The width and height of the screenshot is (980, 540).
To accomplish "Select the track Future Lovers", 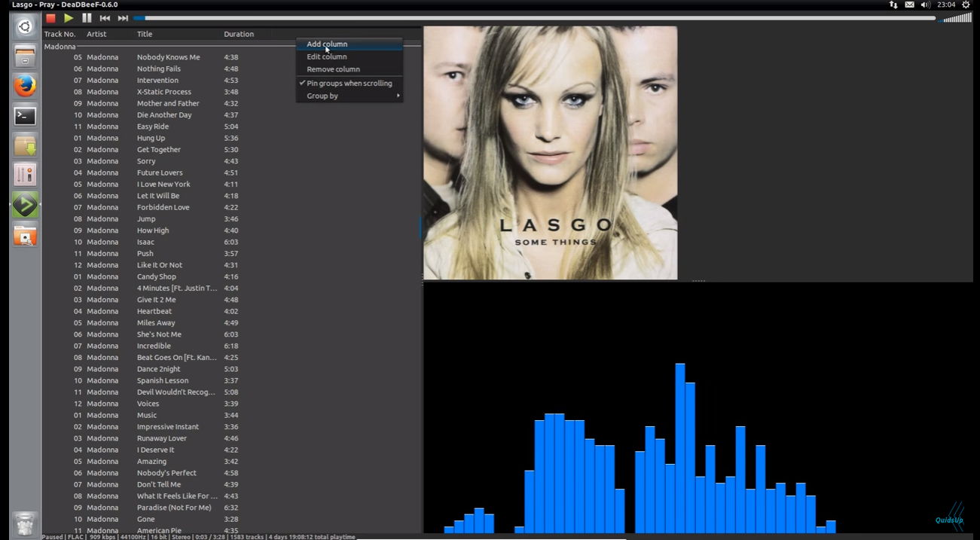I will point(231,172).
